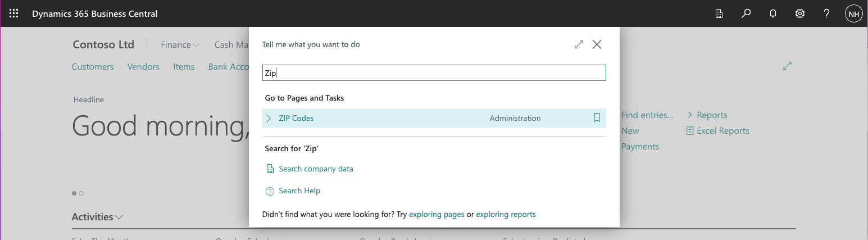Click the Help question mark icon
Image resolution: width=868 pixels, height=240 pixels.
pos(827,13)
